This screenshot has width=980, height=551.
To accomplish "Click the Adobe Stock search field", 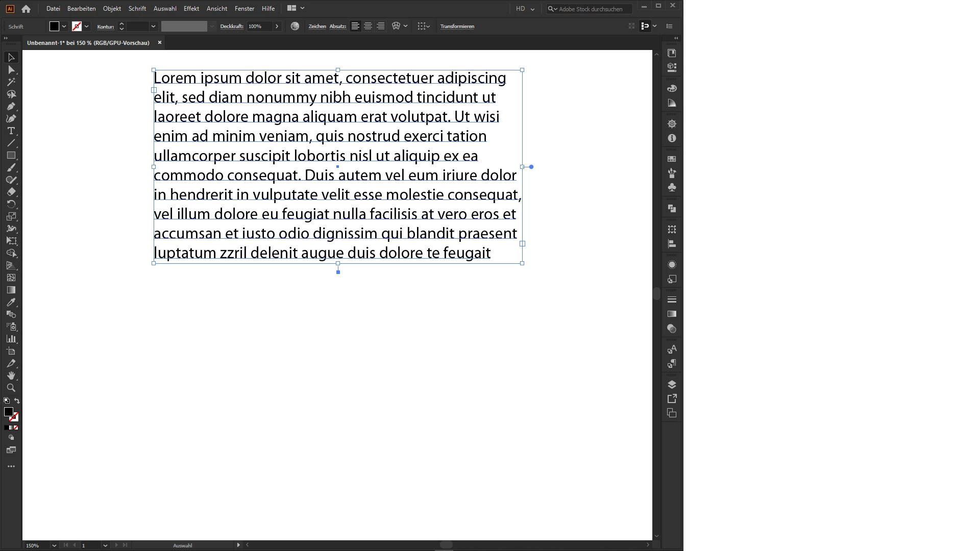I will [592, 9].
